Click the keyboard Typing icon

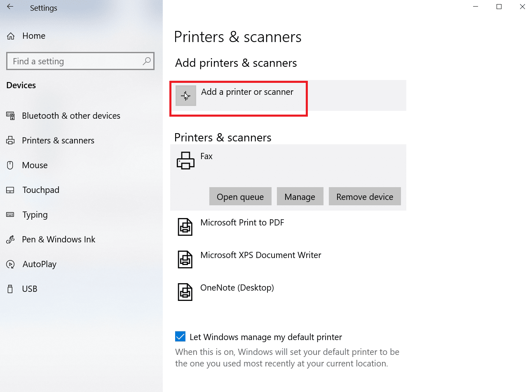click(x=10, y=215)
